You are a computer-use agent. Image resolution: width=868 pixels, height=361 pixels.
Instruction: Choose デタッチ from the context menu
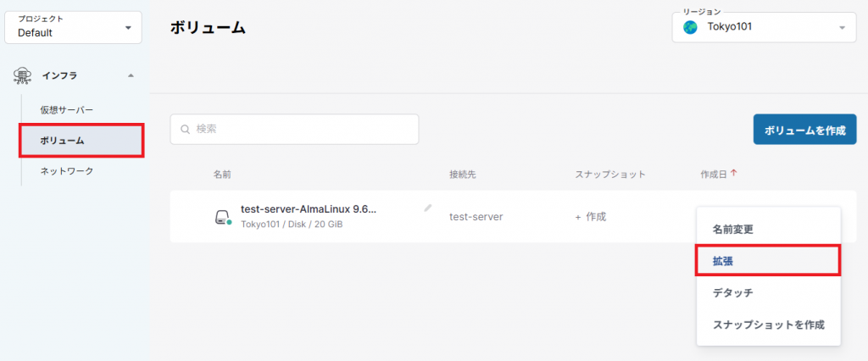point(732,292)
